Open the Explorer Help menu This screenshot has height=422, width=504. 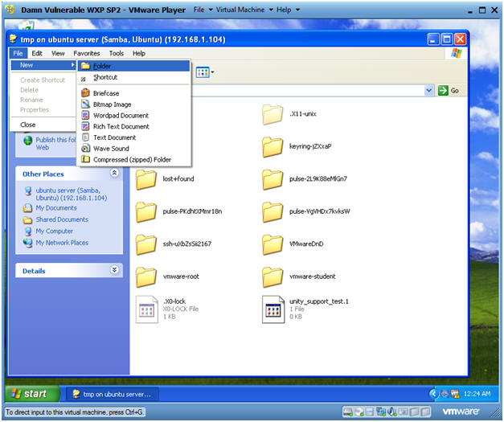click(139, 53)
